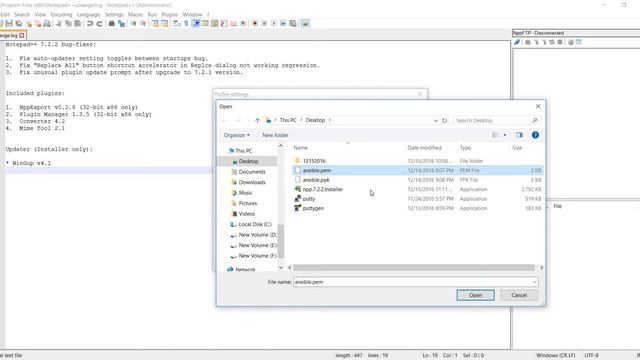Click the NppFTP window icon in main toolbar
The image size is (640, 360).
(x=305, y=24)
